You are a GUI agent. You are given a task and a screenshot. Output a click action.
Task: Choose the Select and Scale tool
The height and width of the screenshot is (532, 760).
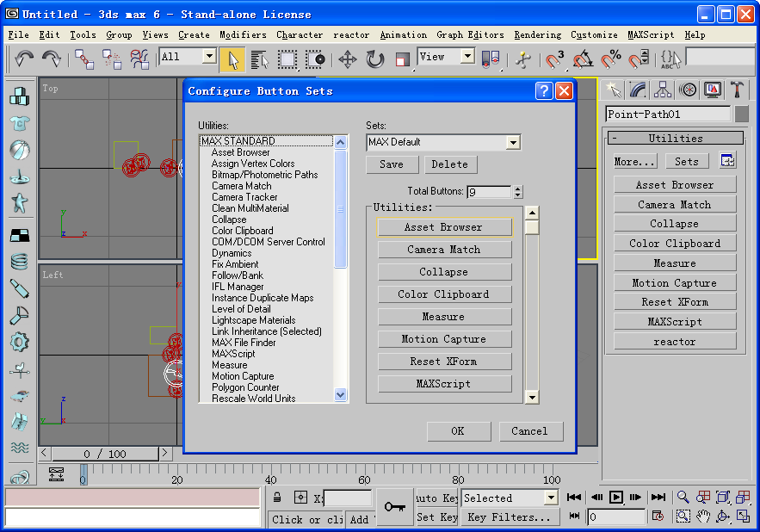click(x=402, y=59)
